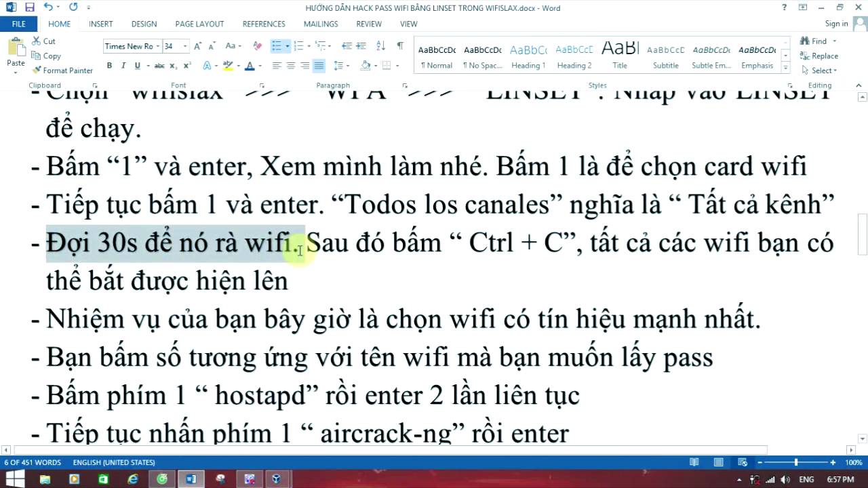The height and width of the screenshot is (488, 868).
Task: Activate the Format Painter
Action: pyautogui.click(x=62, y=70)
